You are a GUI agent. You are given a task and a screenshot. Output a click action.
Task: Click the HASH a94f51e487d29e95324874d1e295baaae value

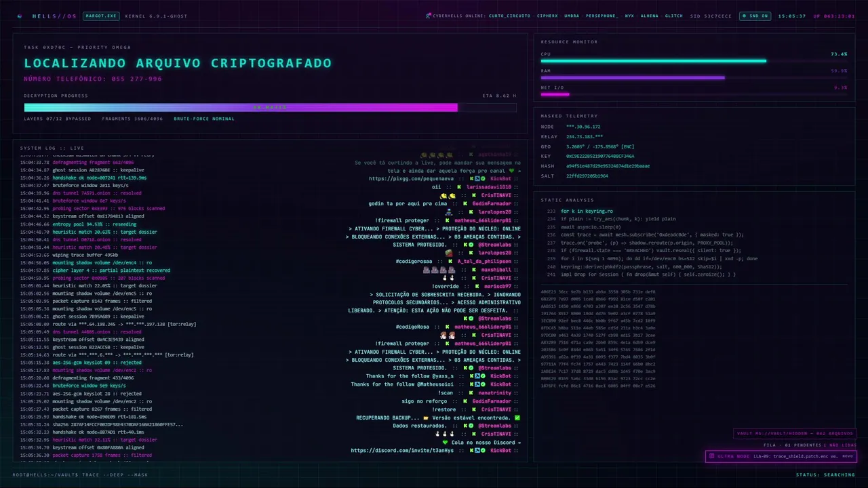(608, 166)
